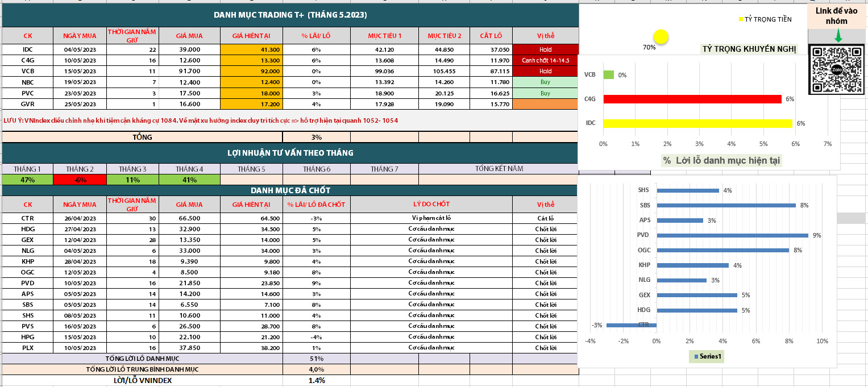Image resolution: width=868 pixels, height=387 pixels.
Task: Select the '1.4%' VNINDEX result cell
Action: point(317,380)
